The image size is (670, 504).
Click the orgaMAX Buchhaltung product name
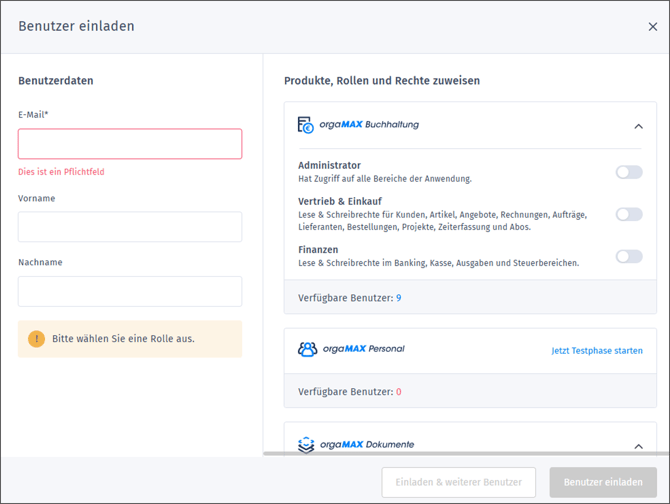(369, 125)
